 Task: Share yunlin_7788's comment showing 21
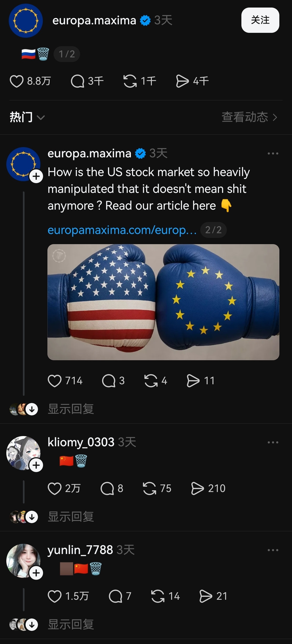pos(206,596)
